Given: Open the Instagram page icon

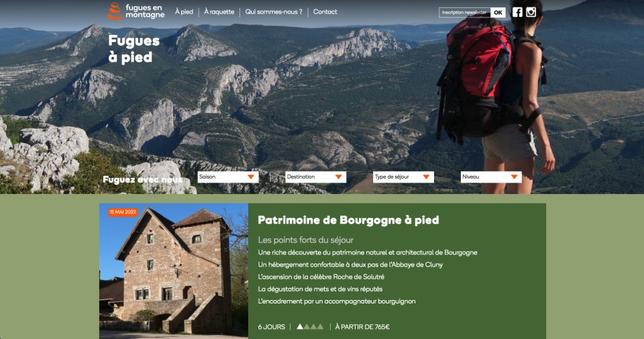Looking at the screenshot, I should pos(531,12).
